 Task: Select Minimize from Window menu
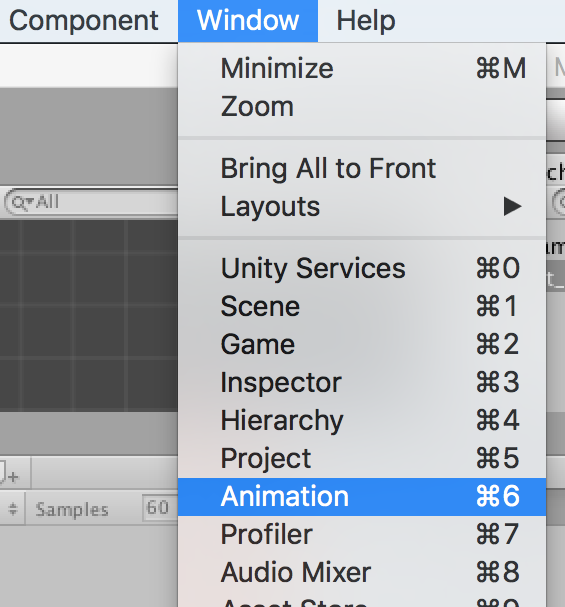(362, 69)
